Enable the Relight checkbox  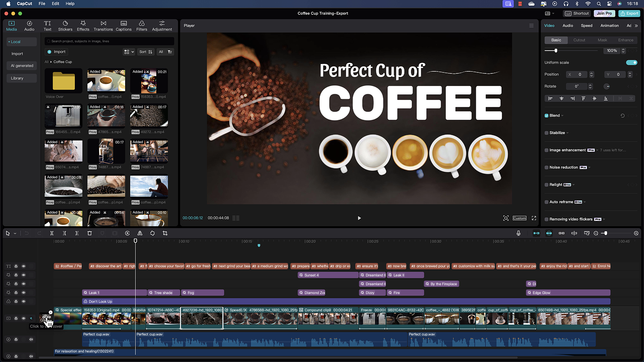pyautogui.click(x=546, y=185)
